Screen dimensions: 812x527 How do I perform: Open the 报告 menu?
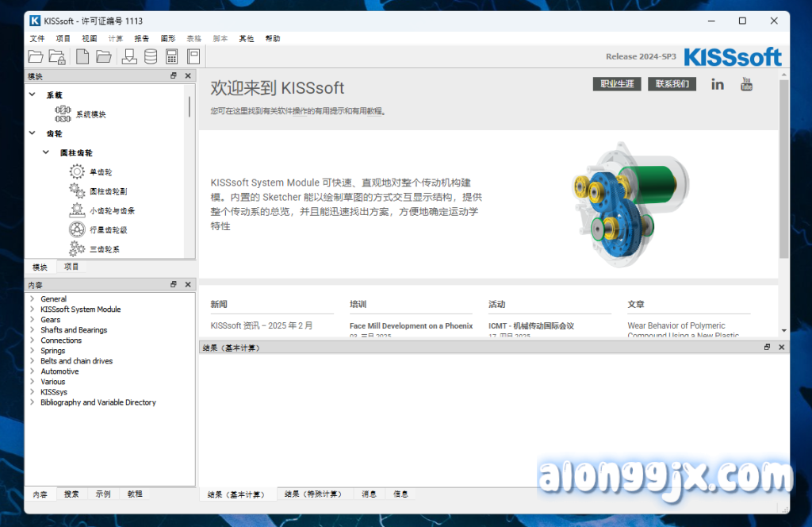click(141, 38)
